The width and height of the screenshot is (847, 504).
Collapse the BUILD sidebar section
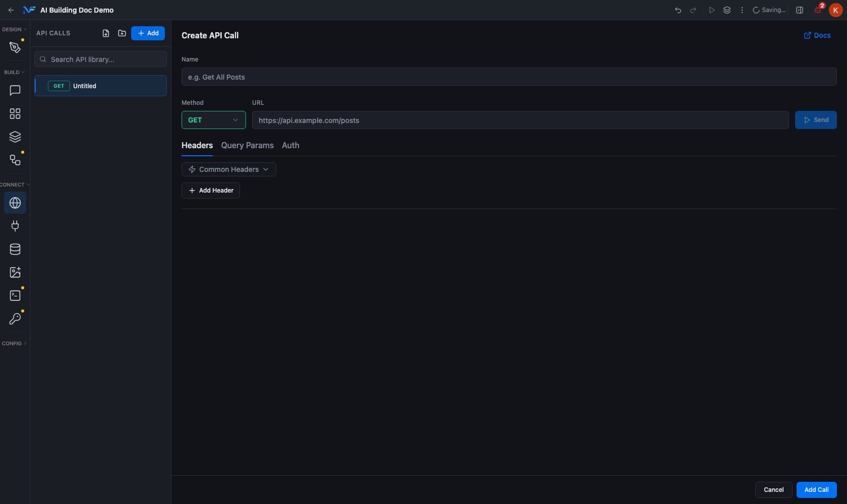click(x=15, y=72)
